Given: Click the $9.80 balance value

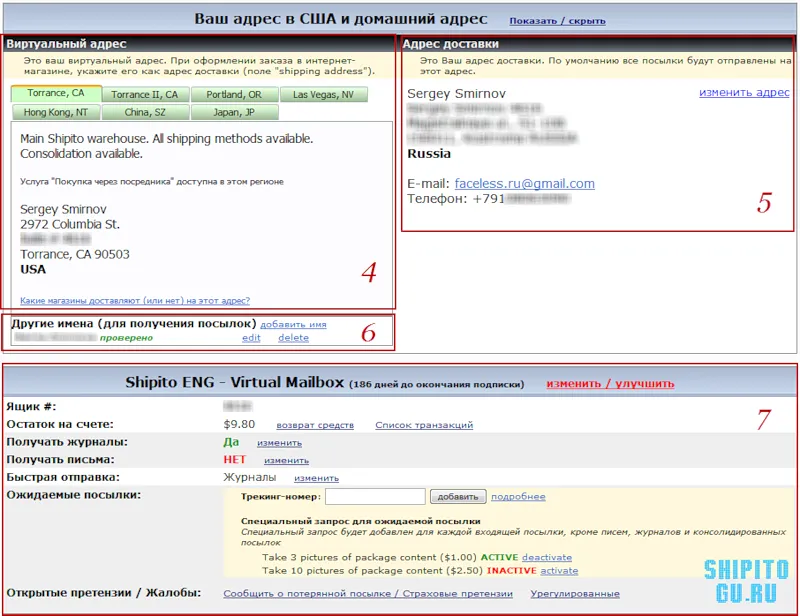Looking at the screenshot, I should click(239, 424).
